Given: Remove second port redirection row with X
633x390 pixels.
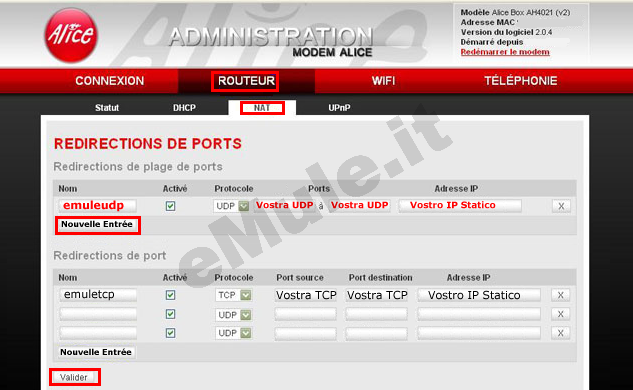Looking at the screenshot, I should tap(560, 314).
